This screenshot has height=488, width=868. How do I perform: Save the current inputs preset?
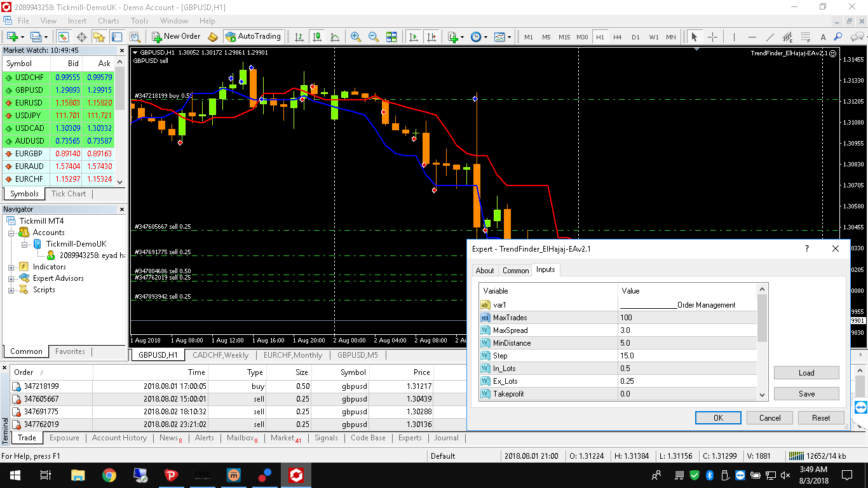pos(806,394)
